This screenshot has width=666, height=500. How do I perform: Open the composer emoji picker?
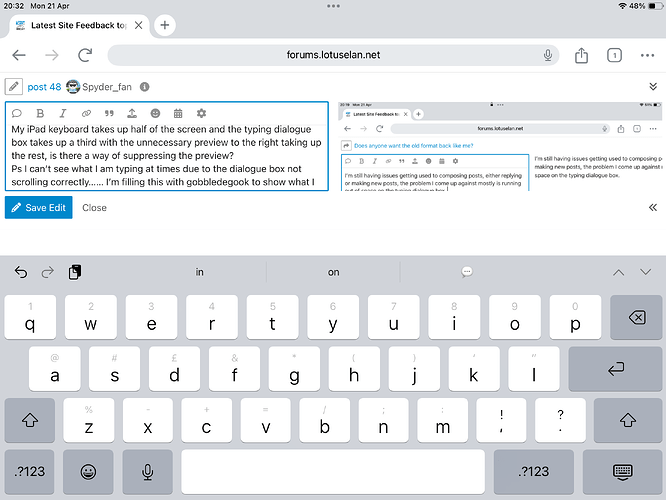[x=155, y=113]
